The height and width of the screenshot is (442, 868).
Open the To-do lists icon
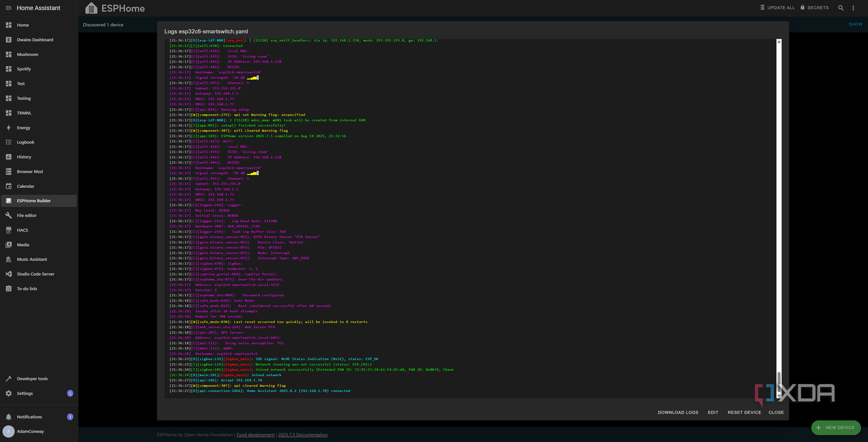coord(8,289)
